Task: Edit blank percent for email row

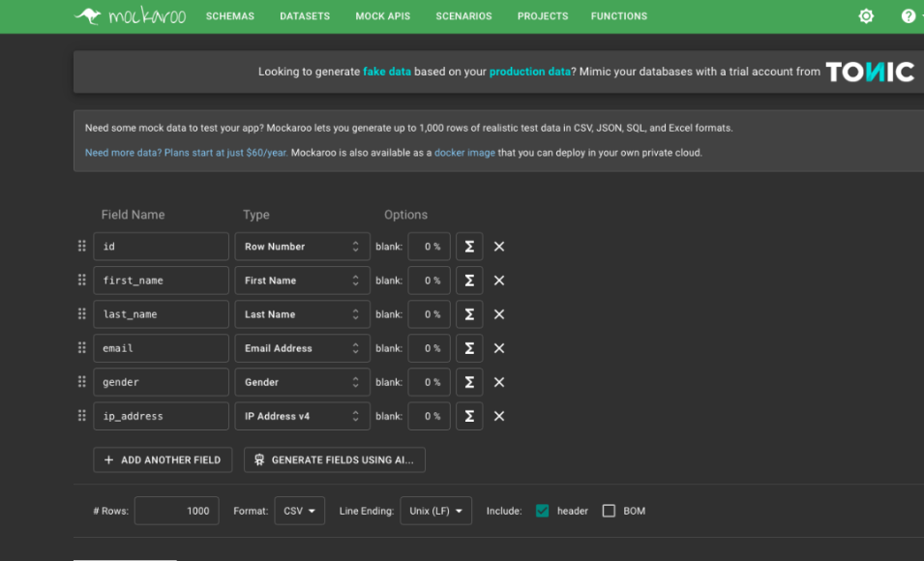Action: (x=429, y=348)
